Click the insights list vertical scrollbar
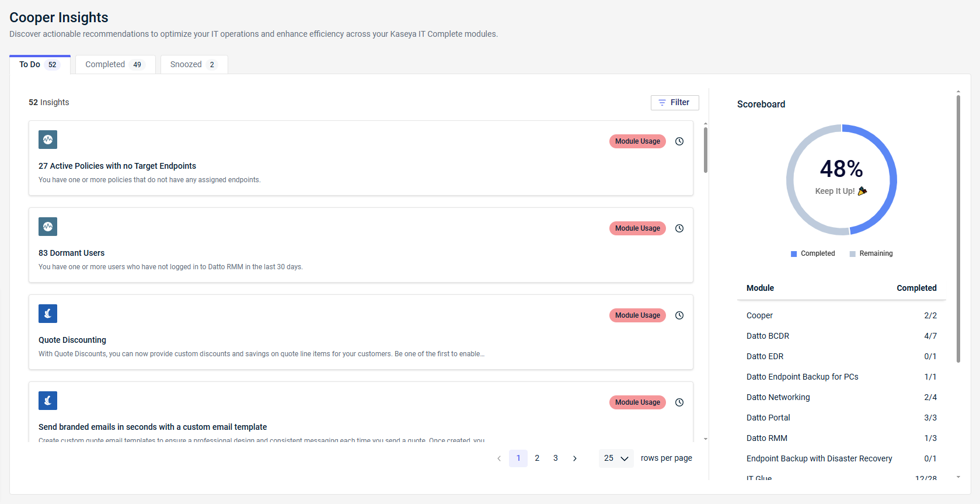The height and width of the screenshot is (504, 980). click(x=706, y=150)
